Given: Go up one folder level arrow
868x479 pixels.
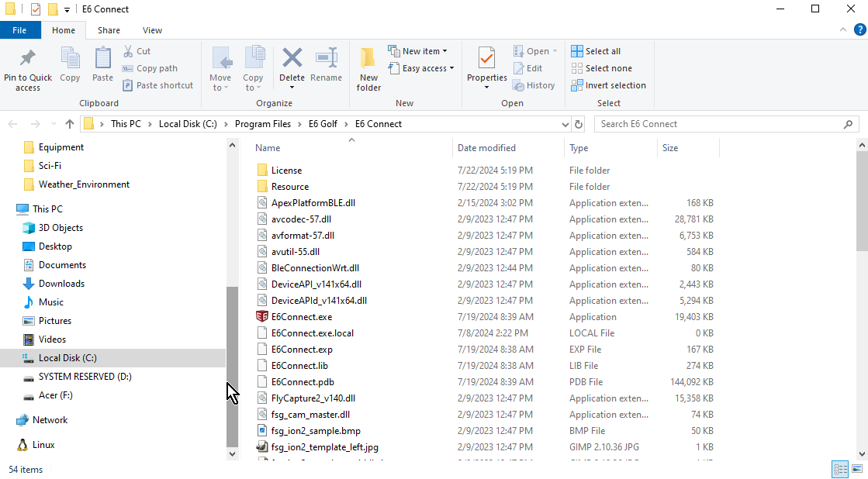Looking at the screenshot, I should pyautogui.click(x=69, y=124).
